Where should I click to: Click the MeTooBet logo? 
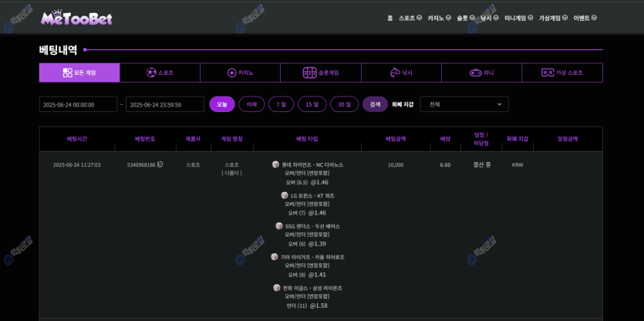pyautogui.click(x=76, y=17)
